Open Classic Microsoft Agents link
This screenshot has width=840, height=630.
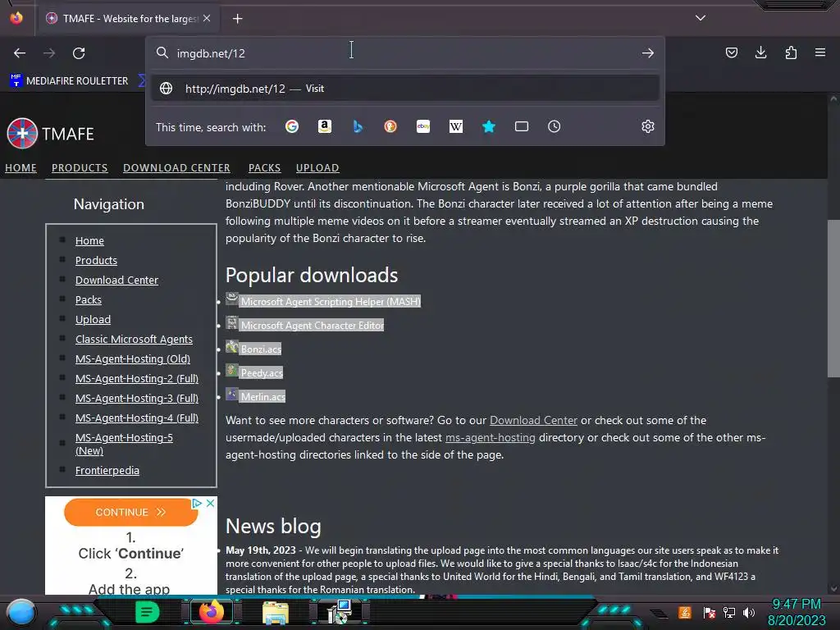[134, 339]
